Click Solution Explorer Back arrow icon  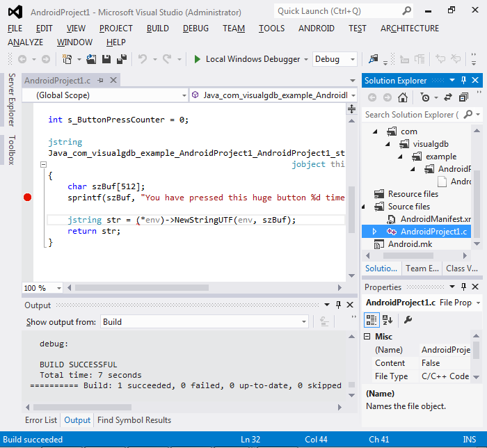pyautogui.click(x=372, y=97)
